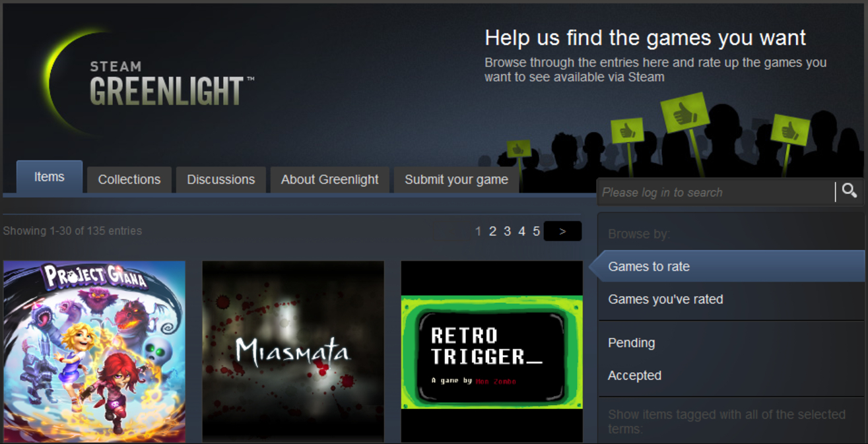Go to page 4 of entries
The image size is (868, 444).
click(x=521, y=232)
